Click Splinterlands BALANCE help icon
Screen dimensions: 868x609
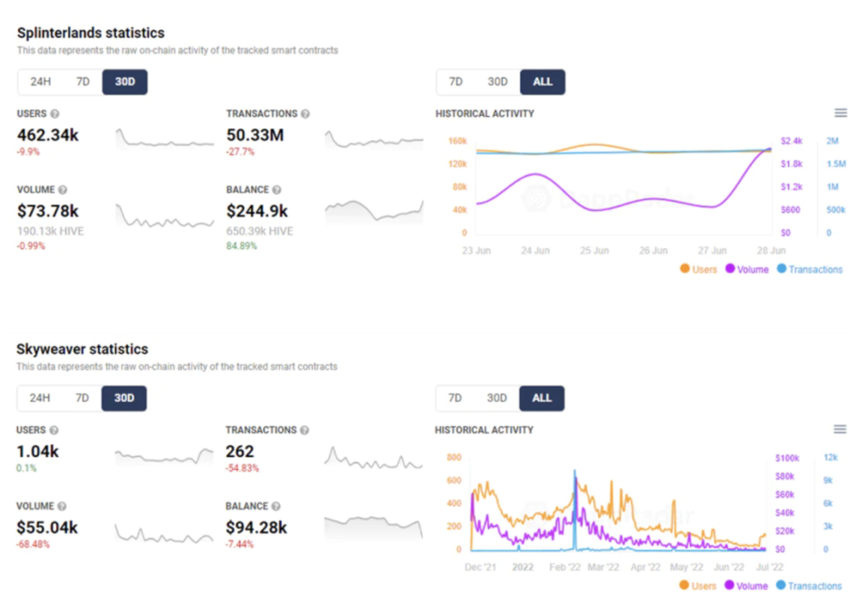pos(277,190)
